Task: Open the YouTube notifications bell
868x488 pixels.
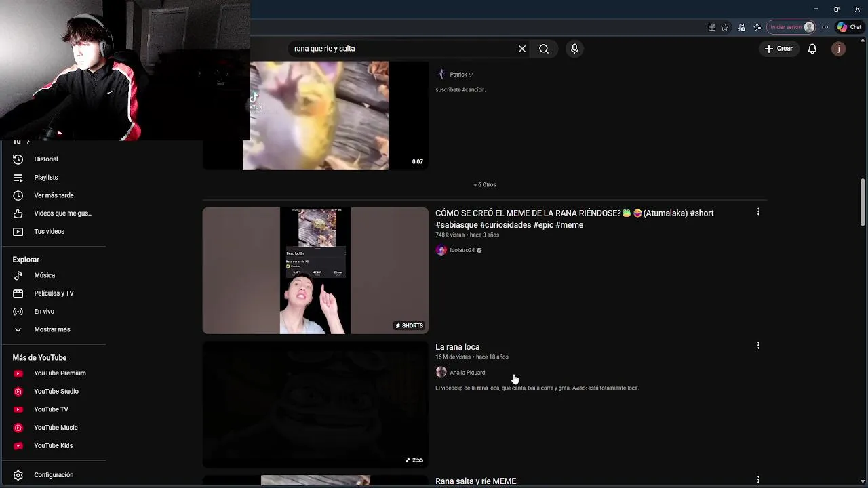Action: (x=812, y=49)
